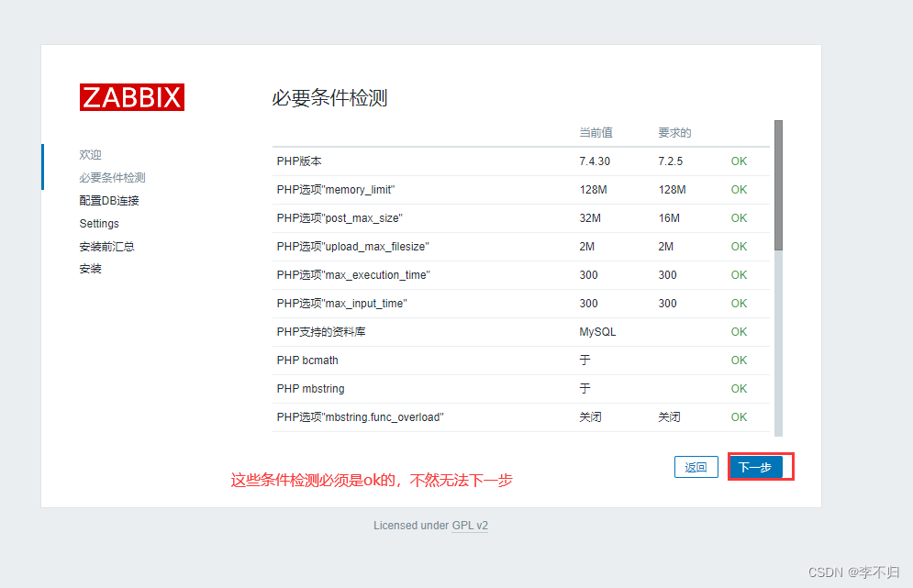Click required post_max_size value 16M
913x588 pixels.
[669, 218]
